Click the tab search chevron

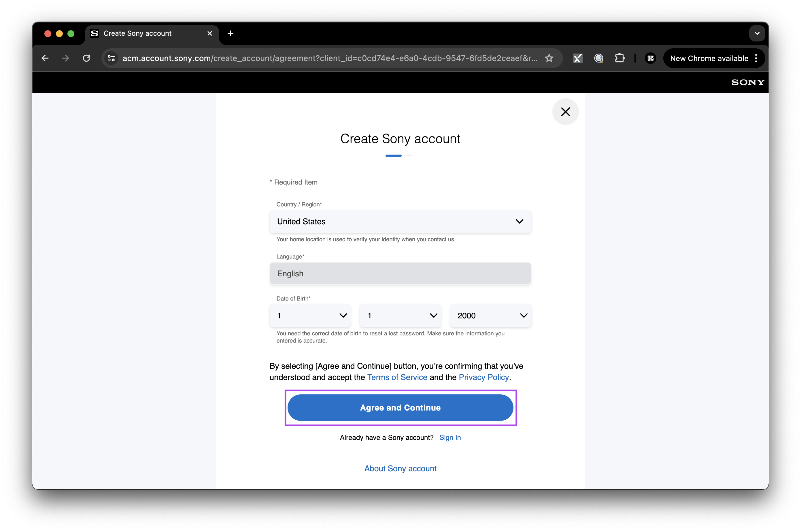[757, 33]
